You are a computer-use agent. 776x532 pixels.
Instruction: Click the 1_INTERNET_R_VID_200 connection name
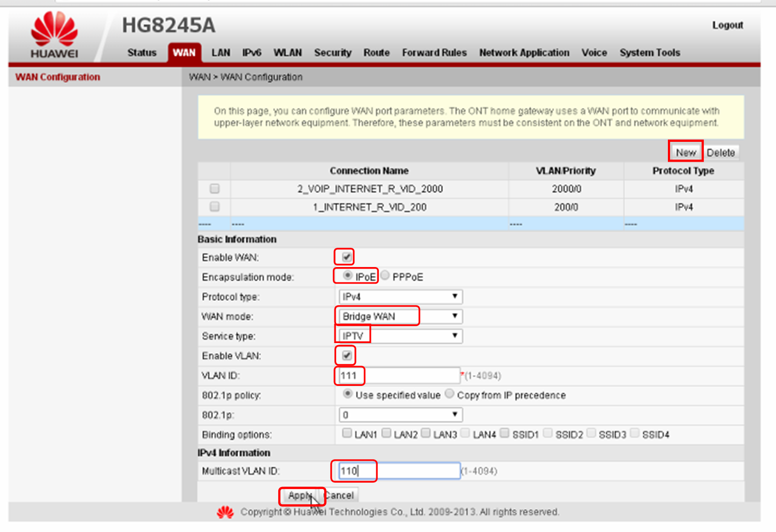tap(370, 207)
